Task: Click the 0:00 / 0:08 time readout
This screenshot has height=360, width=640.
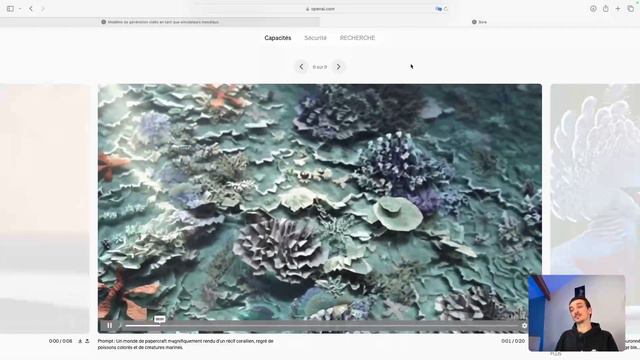Action: pos(60,341)
